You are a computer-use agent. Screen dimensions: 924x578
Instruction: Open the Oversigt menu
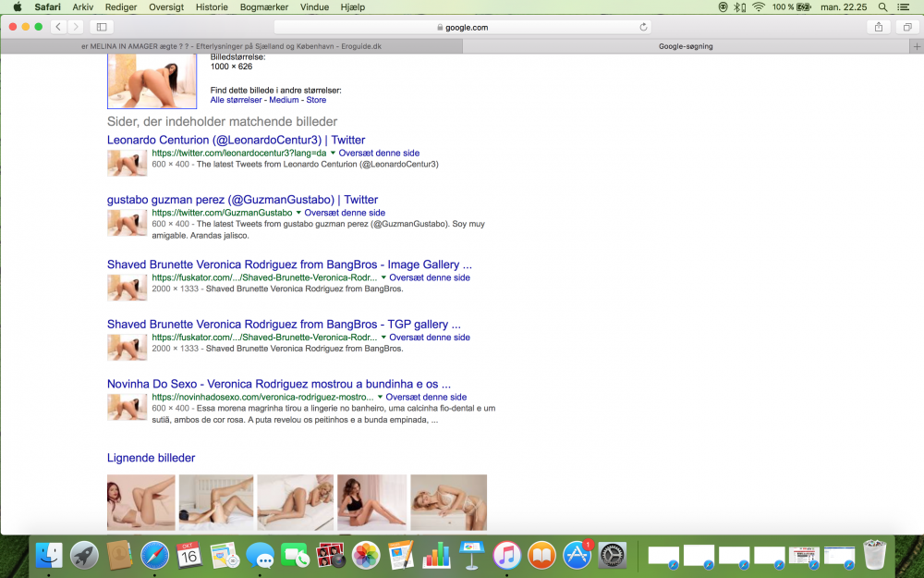pos(166,7)
